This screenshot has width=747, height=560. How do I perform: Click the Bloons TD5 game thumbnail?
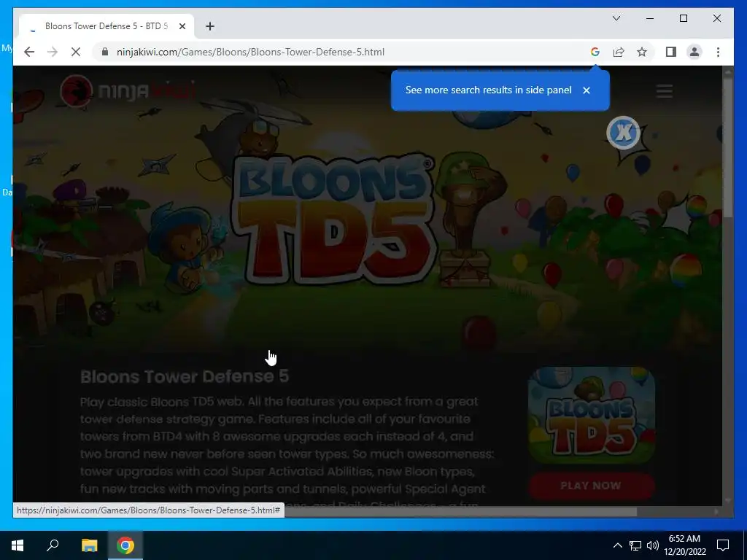[x=591, y=415]
